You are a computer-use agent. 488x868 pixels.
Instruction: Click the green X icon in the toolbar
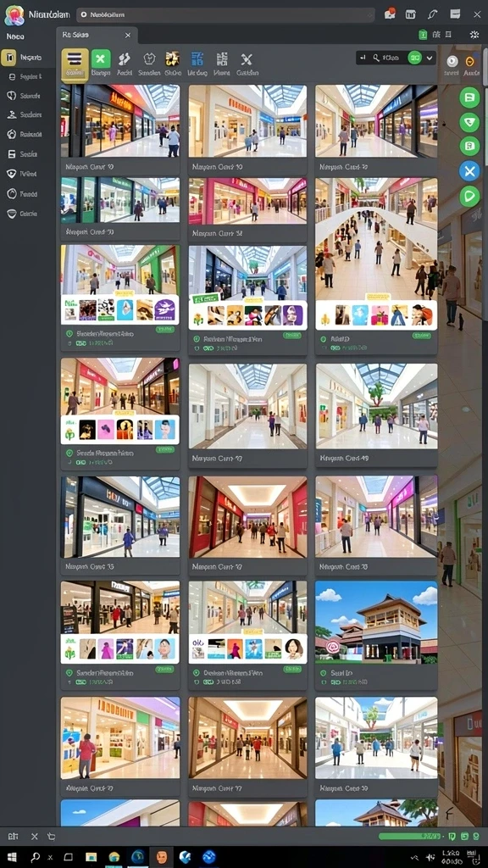click(101, 58)
